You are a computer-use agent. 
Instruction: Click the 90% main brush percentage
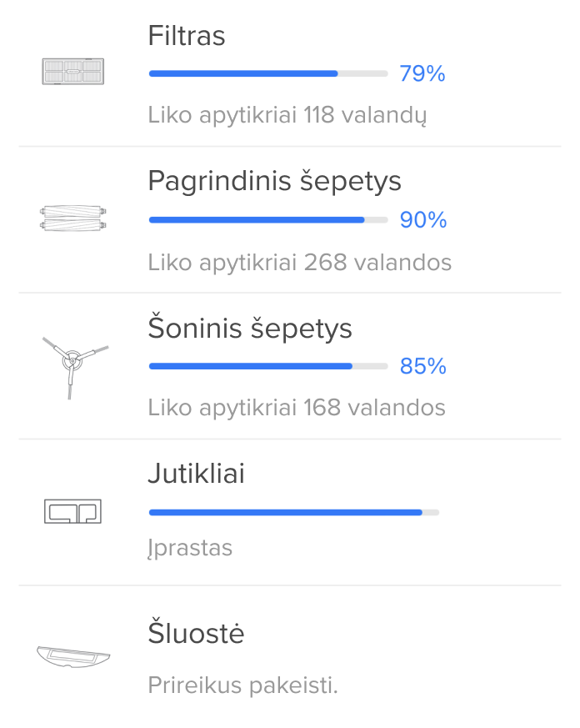pos(422,220)
